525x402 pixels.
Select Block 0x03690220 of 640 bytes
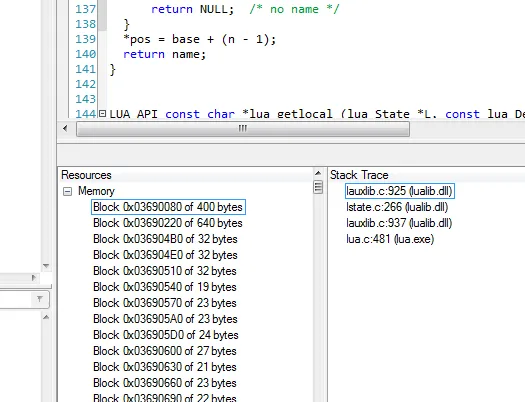(168, 223)
